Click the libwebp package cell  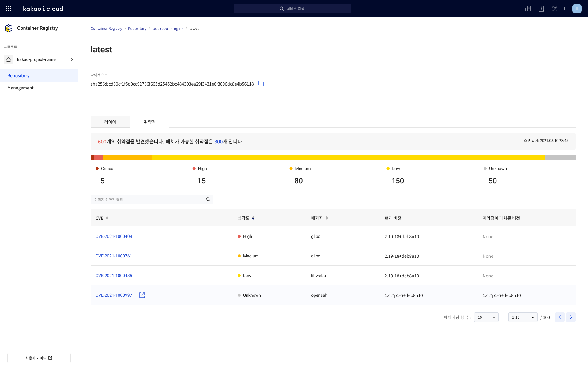(x=318, y=276)
